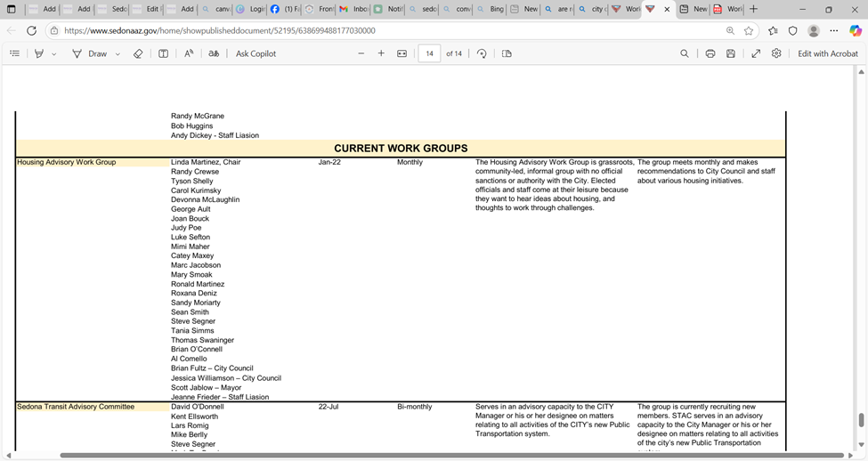Click the page number input field
Image resolution: width=868 pixels, height=461 pixels.
[429, 53]
